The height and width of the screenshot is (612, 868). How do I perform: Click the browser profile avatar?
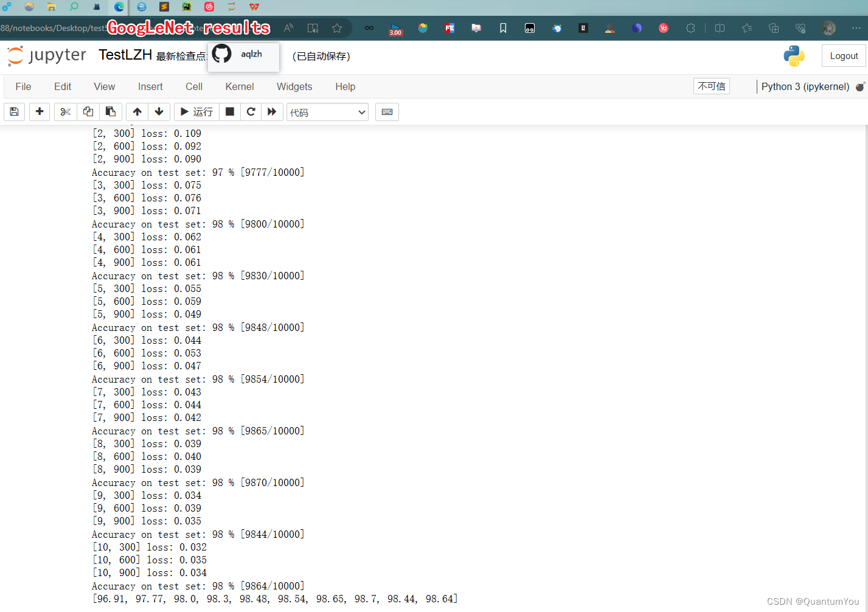[828, 28]
